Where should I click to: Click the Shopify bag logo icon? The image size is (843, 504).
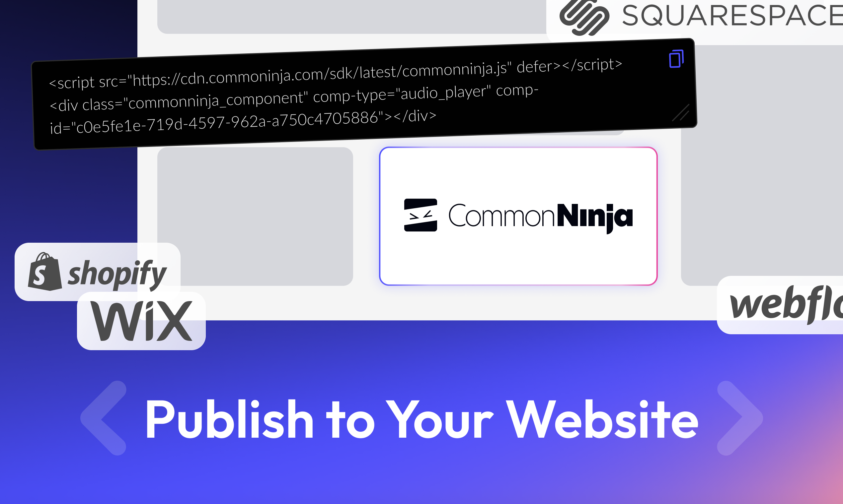pyautogui.click(x=45, y=271)
